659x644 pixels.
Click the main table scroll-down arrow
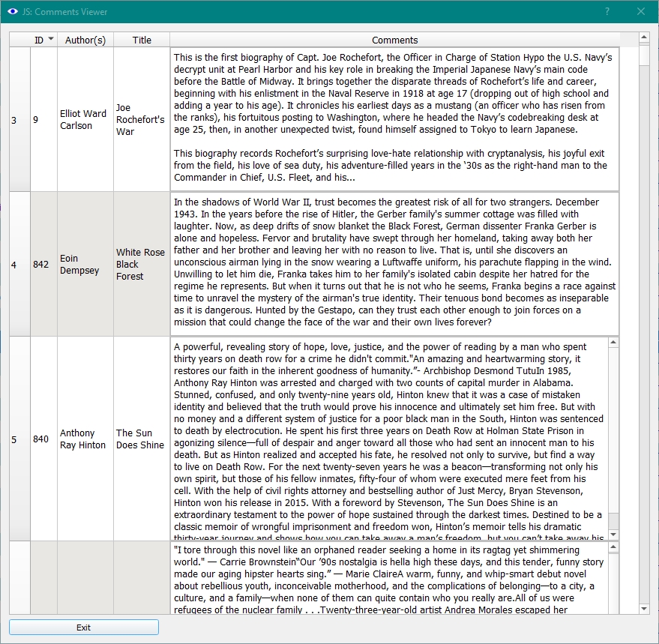pos(644,609)
